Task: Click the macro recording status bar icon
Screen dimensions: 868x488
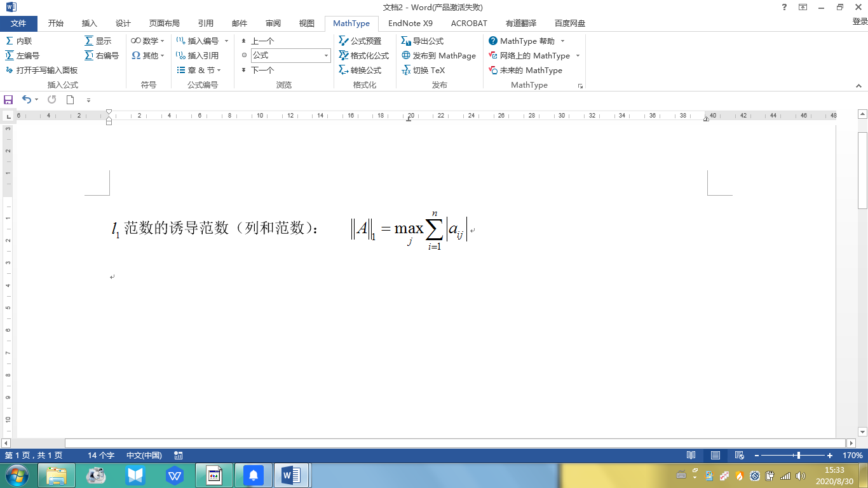Action: 179,456
